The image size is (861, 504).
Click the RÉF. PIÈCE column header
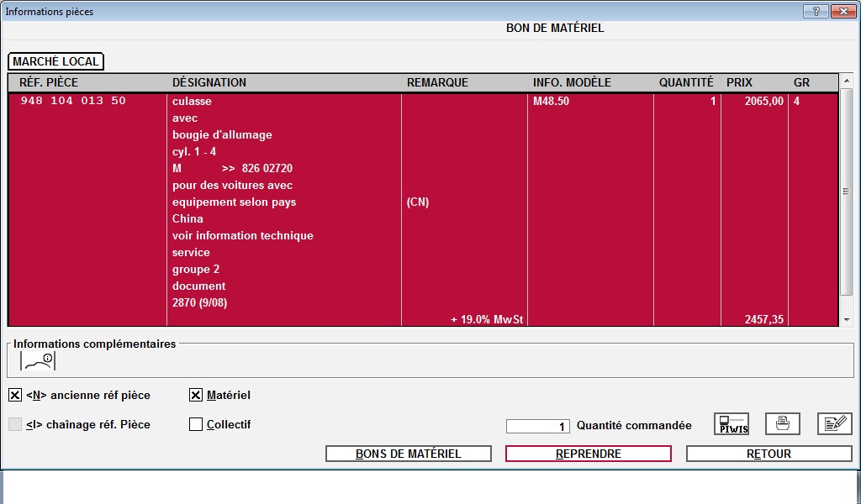49,82
